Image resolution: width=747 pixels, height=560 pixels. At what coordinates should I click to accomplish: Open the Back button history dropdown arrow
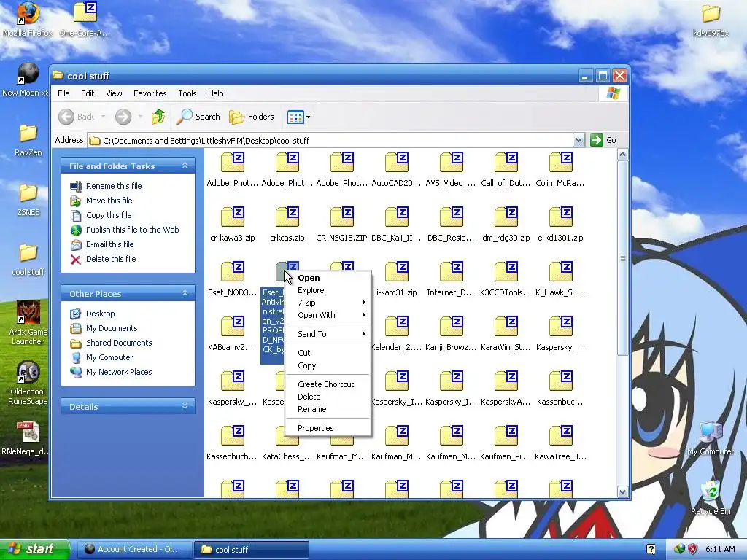pos(103,117)
